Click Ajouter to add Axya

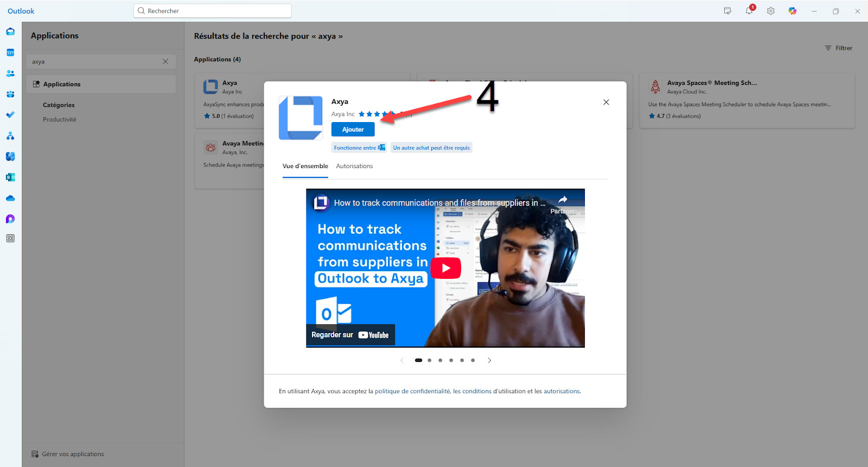point(353,130)
